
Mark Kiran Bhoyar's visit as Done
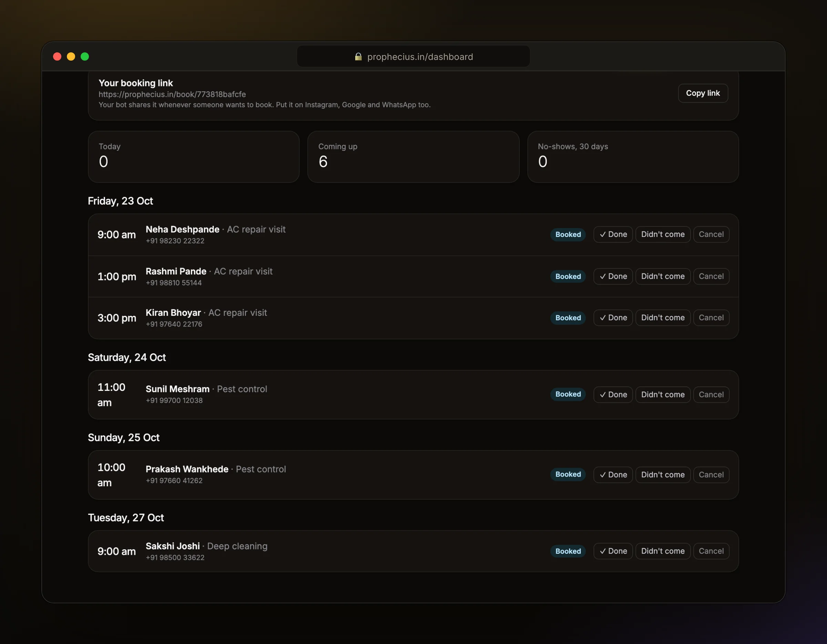click(613, 318)
